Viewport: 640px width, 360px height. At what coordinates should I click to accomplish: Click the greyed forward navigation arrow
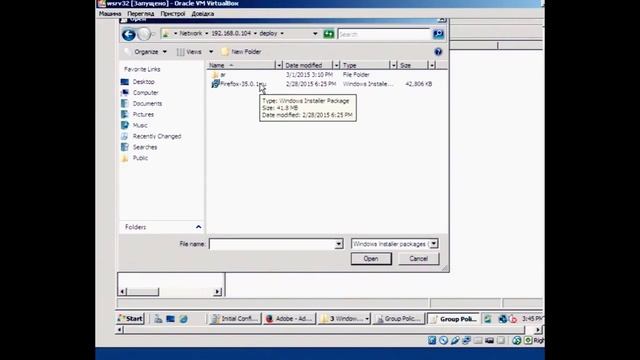(x=144, y=34)
